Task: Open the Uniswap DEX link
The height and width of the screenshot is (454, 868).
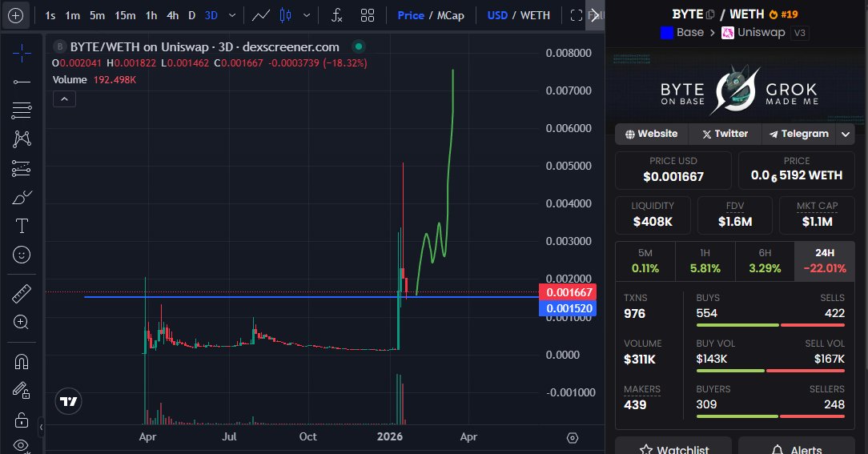Action: (753, 33)
